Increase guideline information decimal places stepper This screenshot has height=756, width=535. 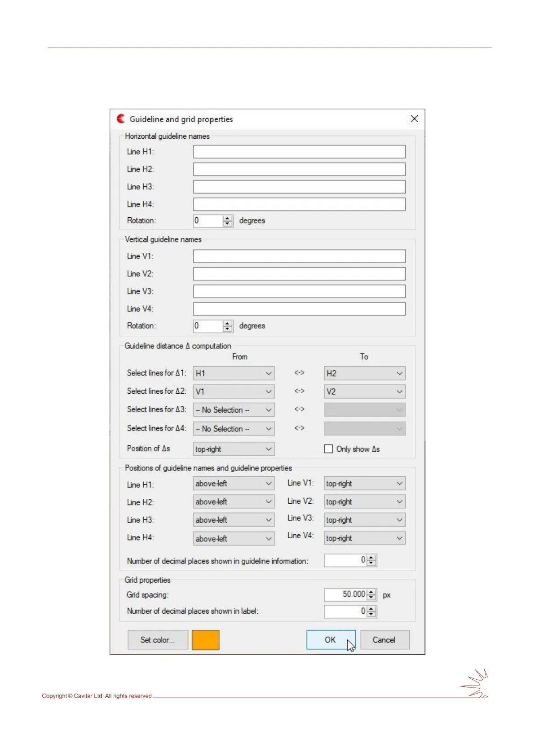click(x=371, y=558)
